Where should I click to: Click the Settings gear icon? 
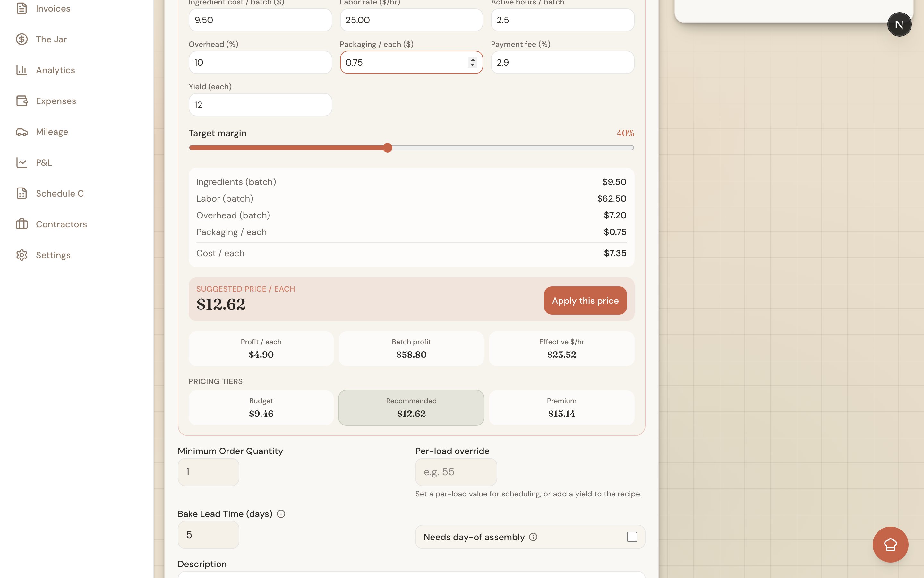coord(22,255)
